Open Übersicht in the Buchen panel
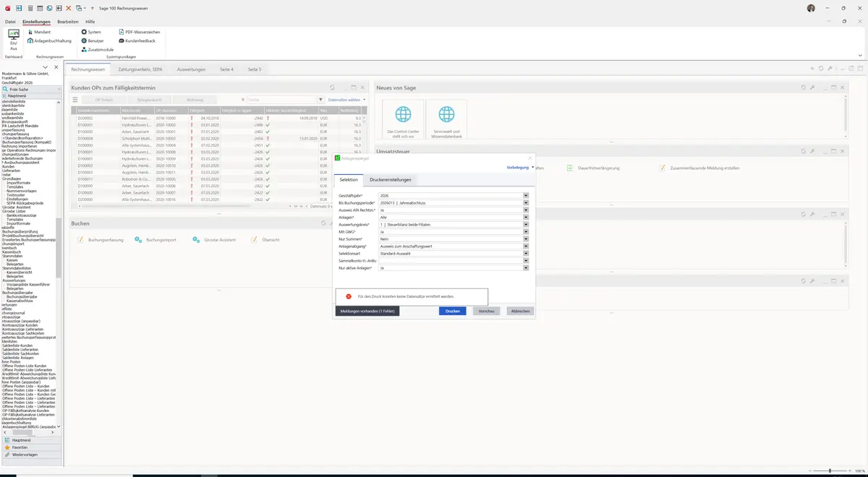This screenshot has width=868, height=477. click(x=265, y=239)
